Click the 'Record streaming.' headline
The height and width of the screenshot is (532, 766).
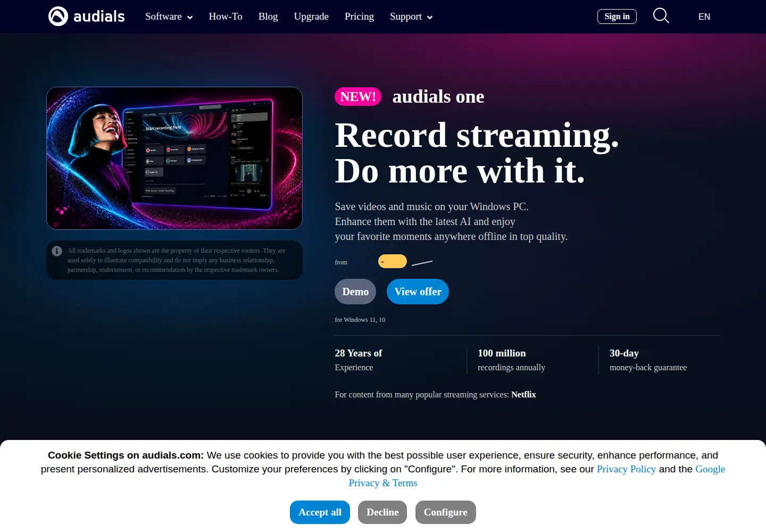click(x=477, y=135)
